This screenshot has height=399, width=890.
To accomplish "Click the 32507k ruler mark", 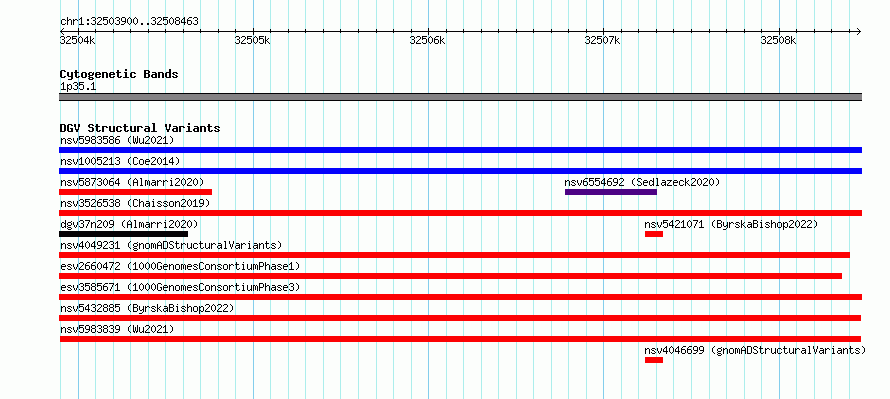I will pyautogui.click(x=603, y=40).
